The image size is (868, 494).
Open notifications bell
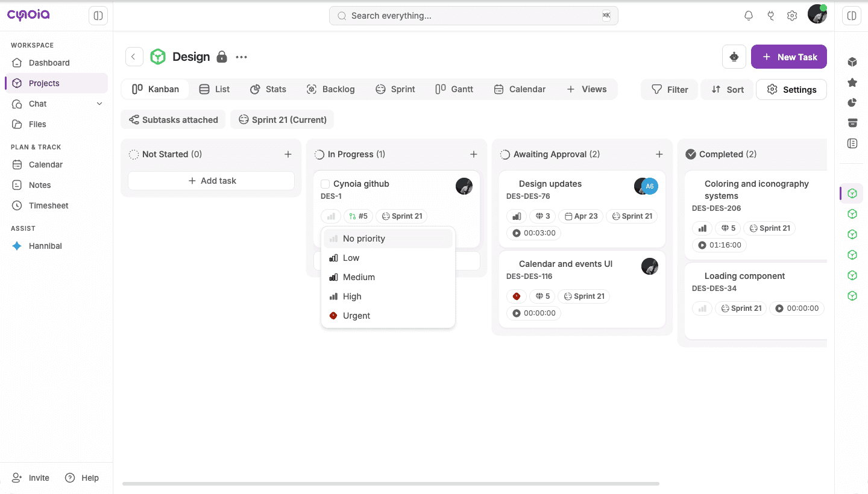click(x=749, y=16)
